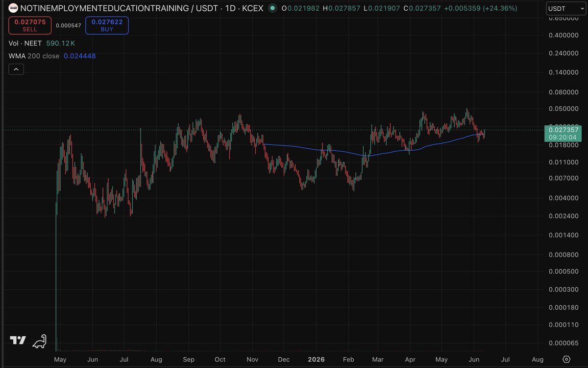Click the 0.027622 BUY button
The width and height of the screenshot is (588, 368).
click(x=107, y=25)
